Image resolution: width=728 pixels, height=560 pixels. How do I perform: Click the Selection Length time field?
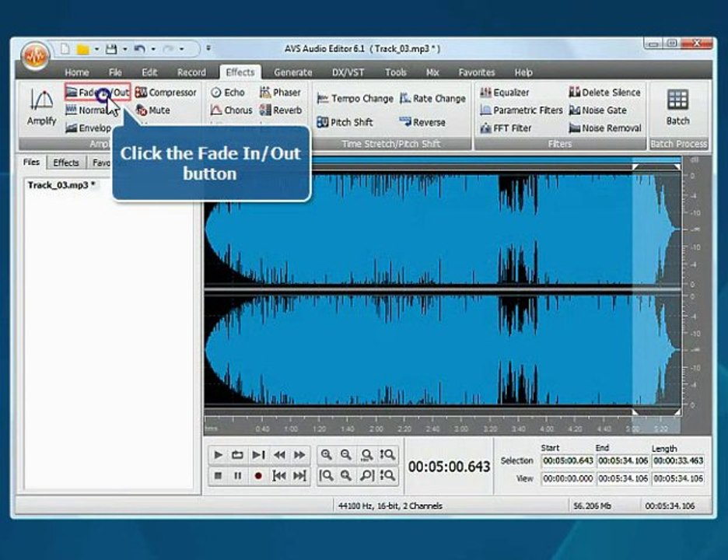click(x=678, y=460)
